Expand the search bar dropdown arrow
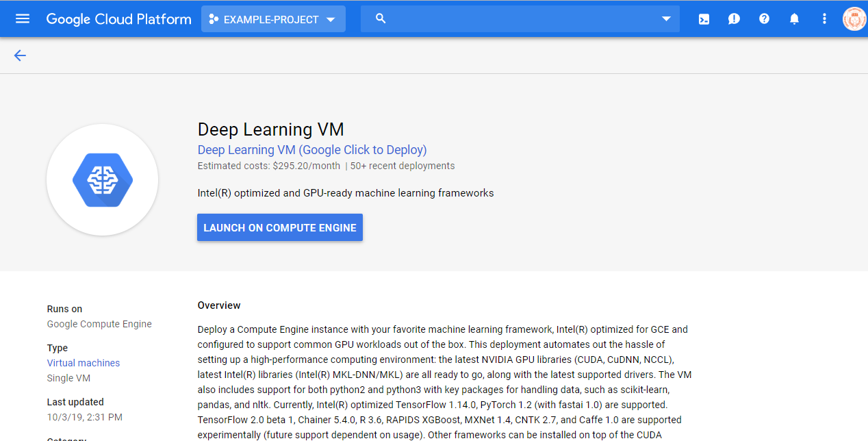Image resolution: width=868 pixels, height=441 pixels. click(666, 19)
